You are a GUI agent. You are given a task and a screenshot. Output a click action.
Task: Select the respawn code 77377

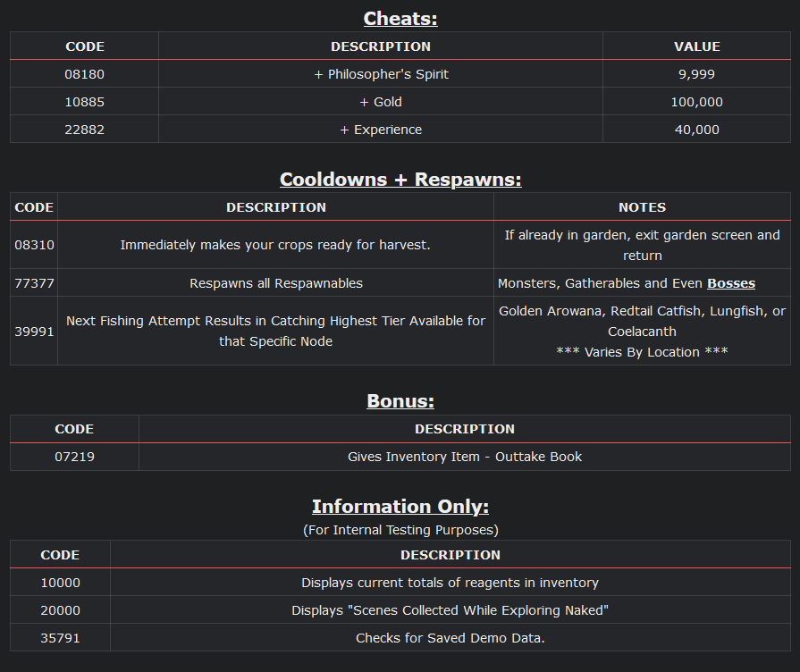pos(34,283)
